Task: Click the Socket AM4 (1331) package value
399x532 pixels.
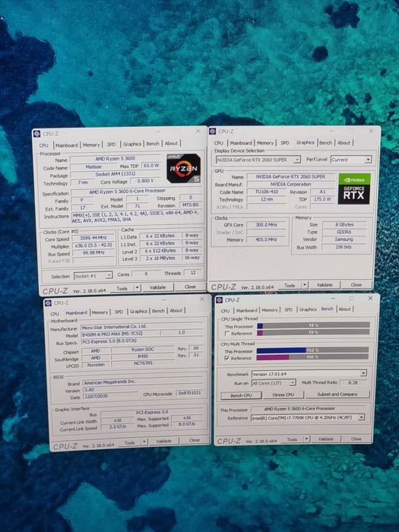Action: pyautogui.click(x=116, y=174)
